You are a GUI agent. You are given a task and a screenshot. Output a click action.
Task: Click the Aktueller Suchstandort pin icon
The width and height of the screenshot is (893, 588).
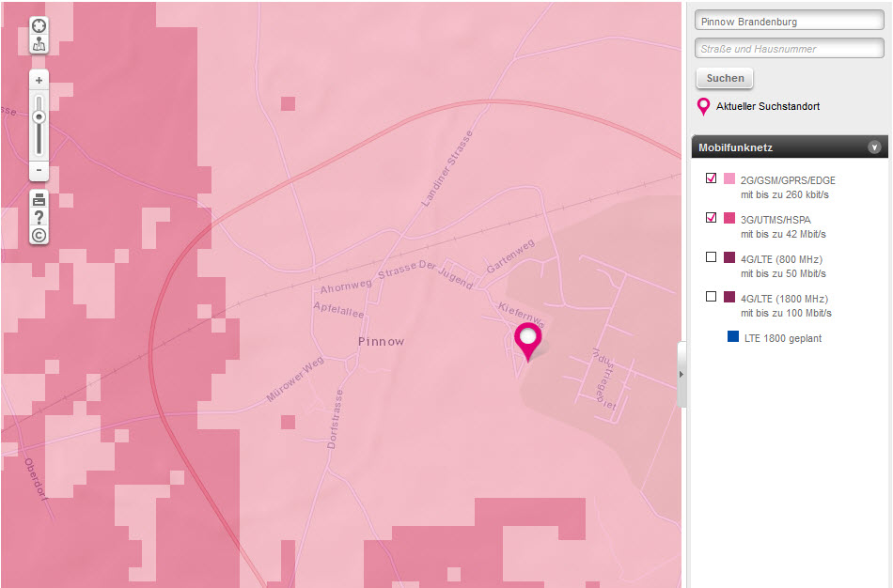(703, 106)
